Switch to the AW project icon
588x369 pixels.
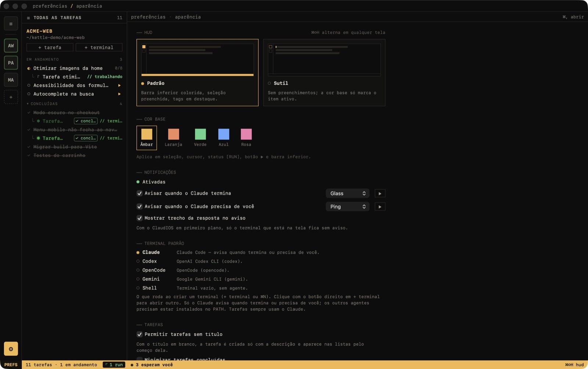11,46
